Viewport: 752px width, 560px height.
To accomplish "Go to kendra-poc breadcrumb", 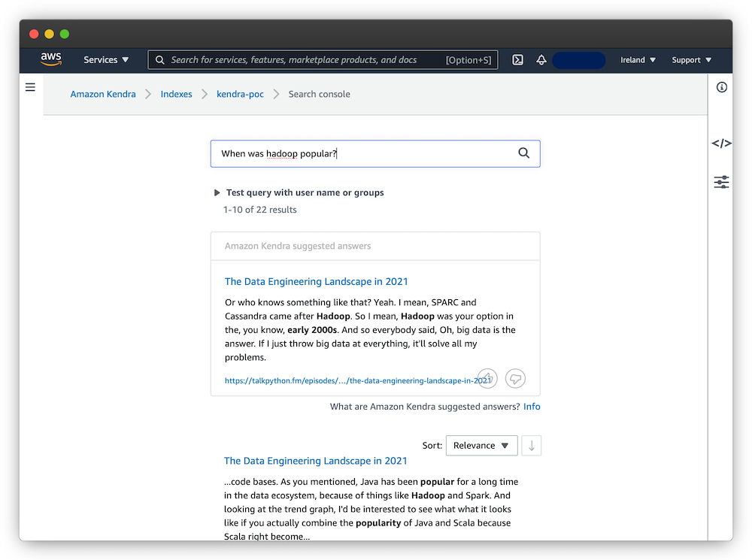I will coord(240,94).
